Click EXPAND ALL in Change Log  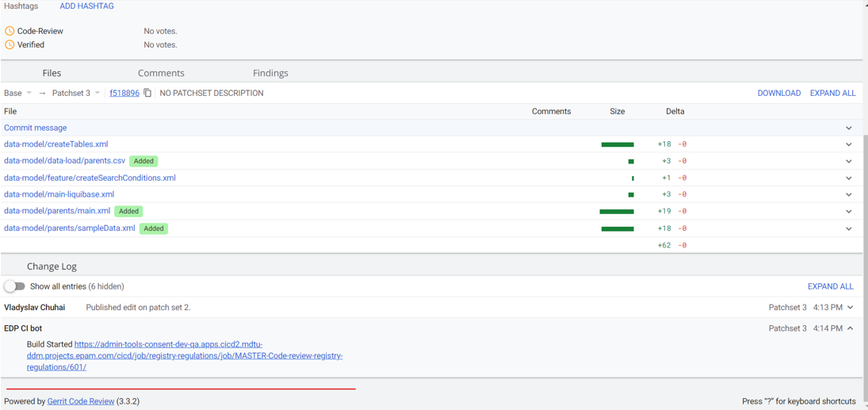coord(831,286)
